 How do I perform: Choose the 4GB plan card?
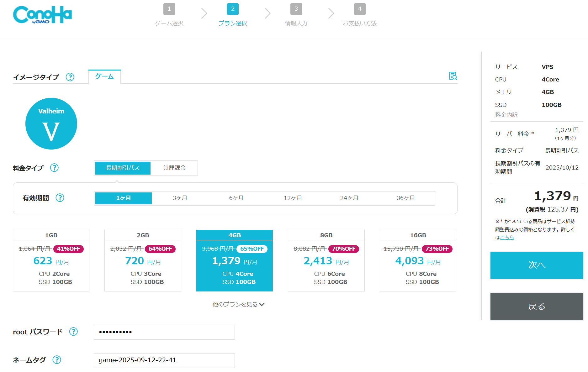pyautogui.click(x=235, y=260)
